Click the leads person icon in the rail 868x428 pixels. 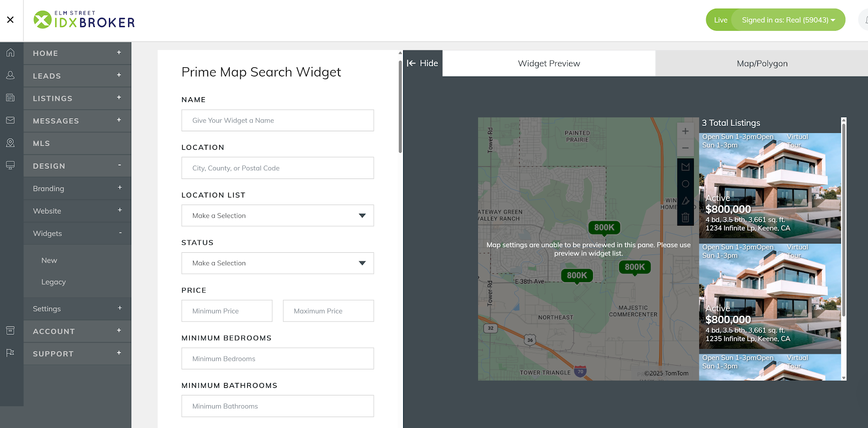10,75
